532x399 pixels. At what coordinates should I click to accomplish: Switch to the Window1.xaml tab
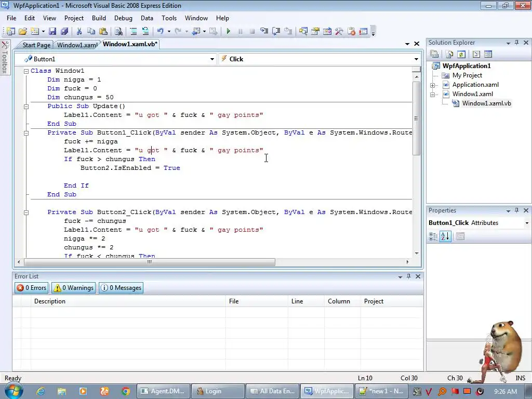pyautogui.click(x=77, y=45)
